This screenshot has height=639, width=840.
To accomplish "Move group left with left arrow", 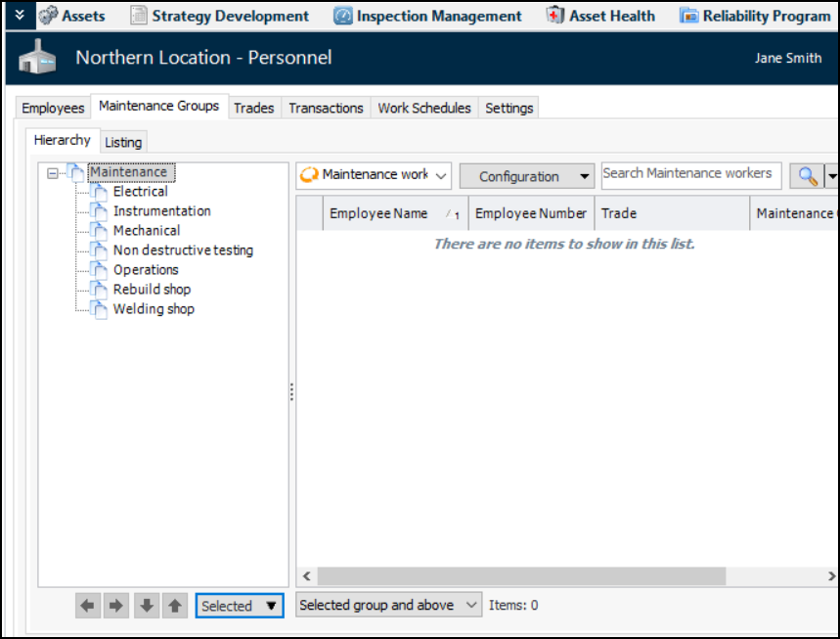I will click(x=88, y=606).
